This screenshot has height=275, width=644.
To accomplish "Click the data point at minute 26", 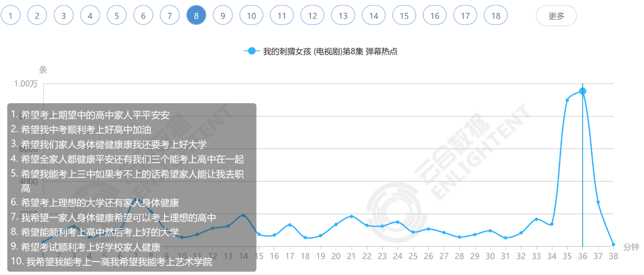I will (429, 229).
